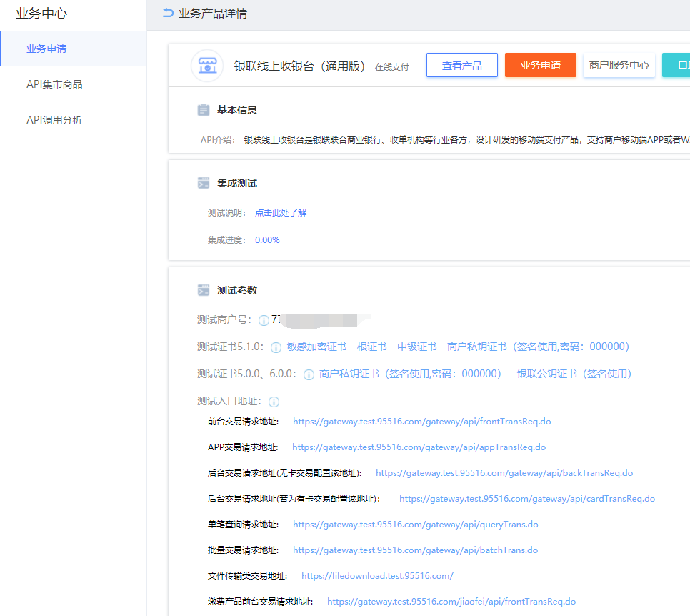Click the 业务产品详情 page title

click(213, 13)
